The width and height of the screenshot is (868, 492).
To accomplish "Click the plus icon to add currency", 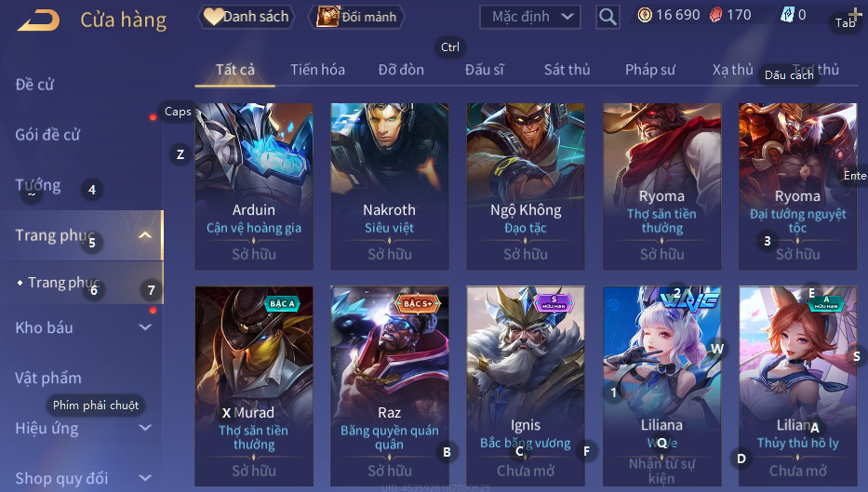I will point(855,15).
